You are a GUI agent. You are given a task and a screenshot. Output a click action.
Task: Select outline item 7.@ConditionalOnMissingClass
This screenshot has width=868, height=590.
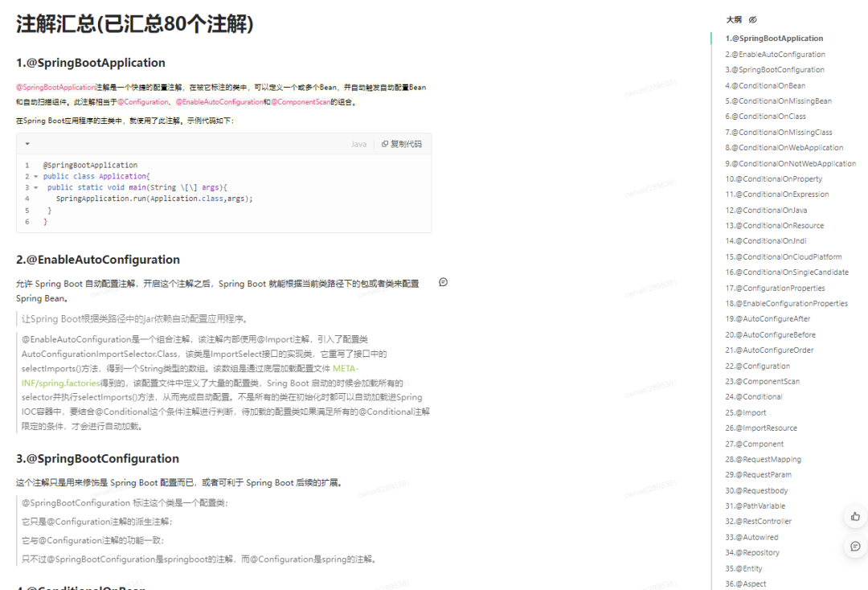[x=778, y=133]
